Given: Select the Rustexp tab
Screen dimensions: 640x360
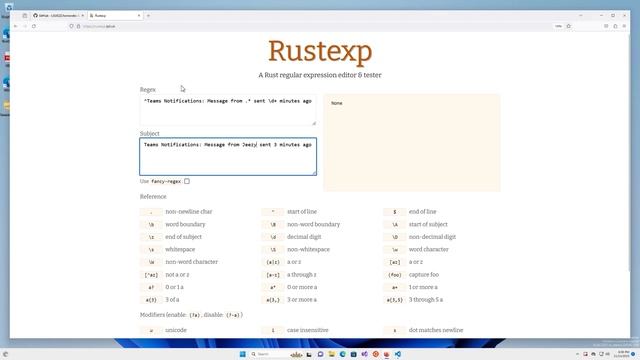Looking at the screenshot, I should (115, 16).
